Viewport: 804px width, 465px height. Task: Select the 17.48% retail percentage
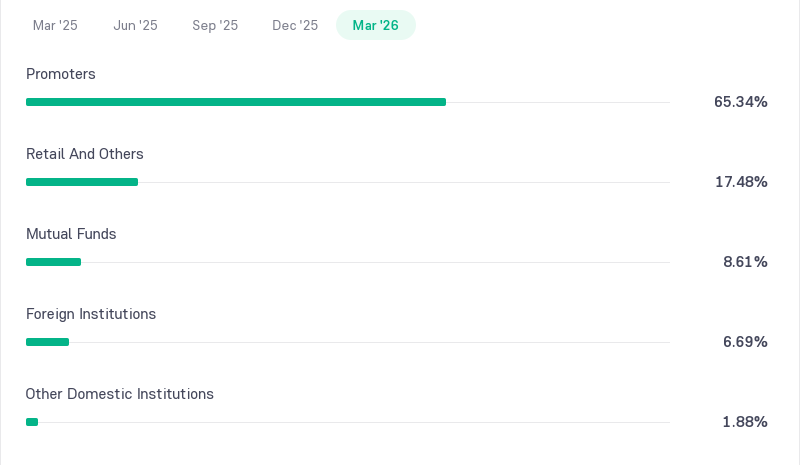[741, 181]
